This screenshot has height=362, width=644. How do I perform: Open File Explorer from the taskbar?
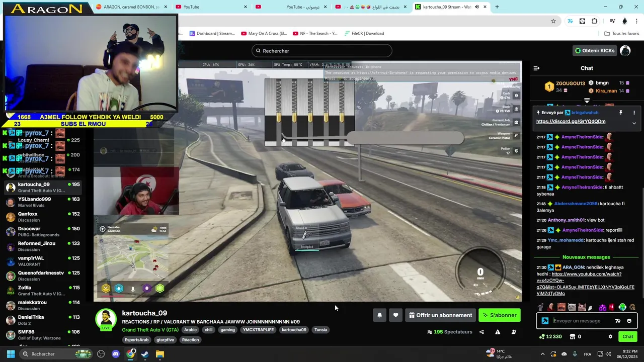pyautogui.click(x=159, y=354)
